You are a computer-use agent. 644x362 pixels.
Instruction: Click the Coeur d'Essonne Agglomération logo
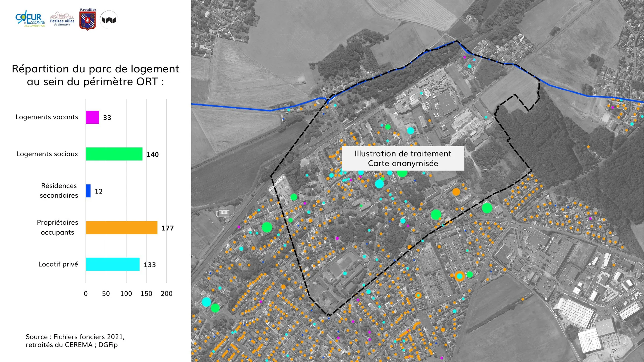(x=30, y=19)
